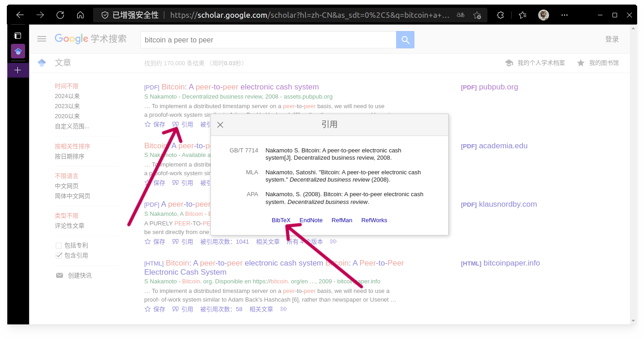Image resolution: width=644 pixels, height=339 pixels.
Task: Click the search field containing bitcoin query
Action: [x=268, y=40]
